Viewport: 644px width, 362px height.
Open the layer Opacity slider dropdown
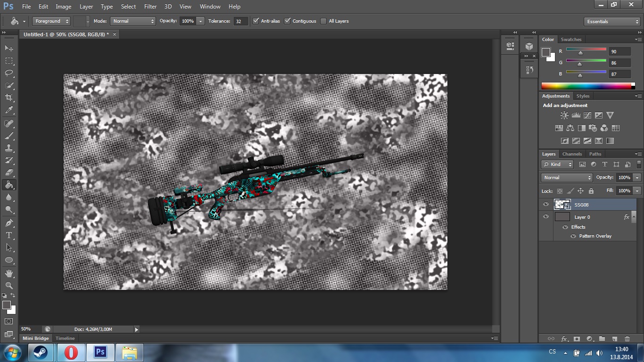coord(637,178)
